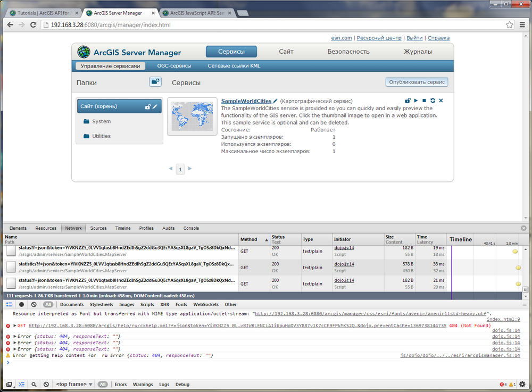Image resolution: width=532 pixels, height=392 pixels.
Task: Click the browser back arrow
Action: 10,25
